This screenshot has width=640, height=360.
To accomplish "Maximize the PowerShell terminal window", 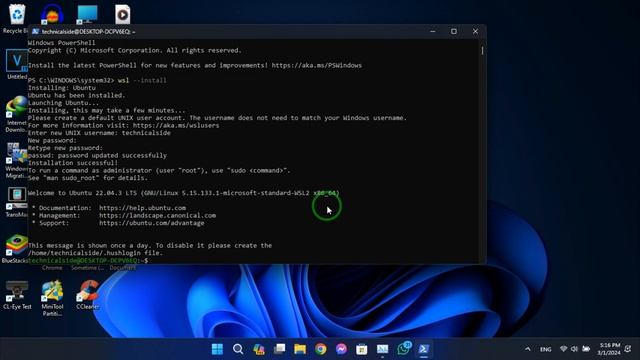I will (x=454, y=31).
